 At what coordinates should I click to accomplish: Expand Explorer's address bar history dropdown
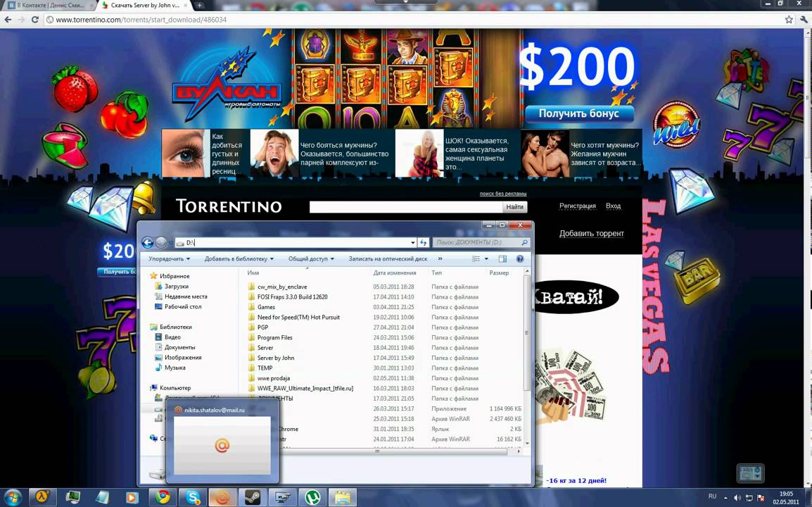(413, 243)
